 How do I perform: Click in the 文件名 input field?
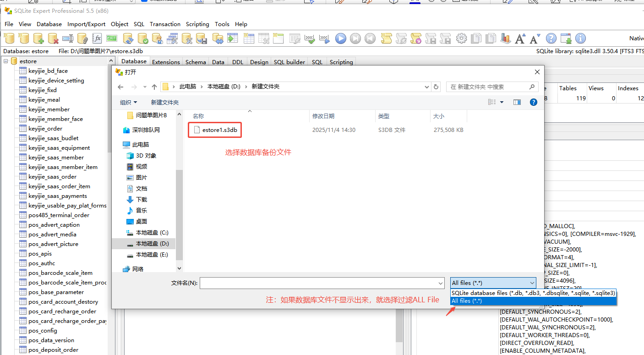click(x=318, y=283)
